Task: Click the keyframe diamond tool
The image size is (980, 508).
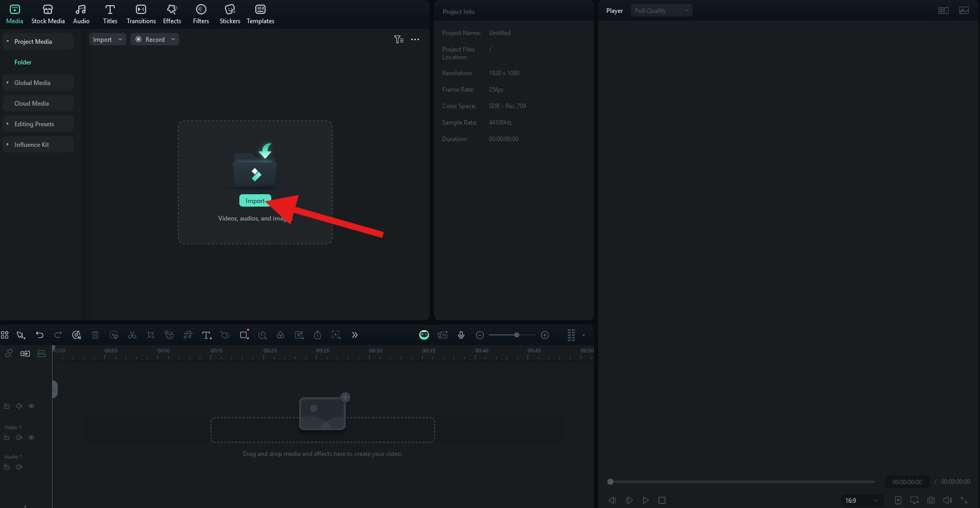Action: click(225, 335)
